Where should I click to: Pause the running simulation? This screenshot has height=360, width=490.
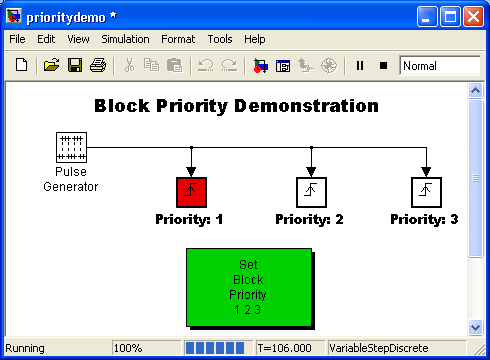[360, 65]
